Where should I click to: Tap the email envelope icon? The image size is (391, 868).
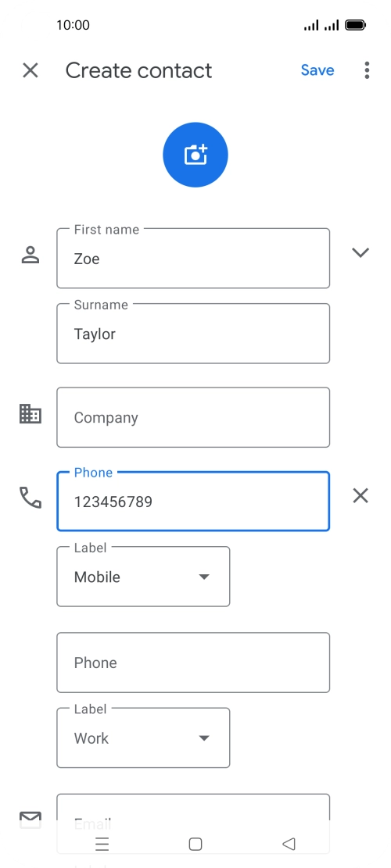coord(30,820)
